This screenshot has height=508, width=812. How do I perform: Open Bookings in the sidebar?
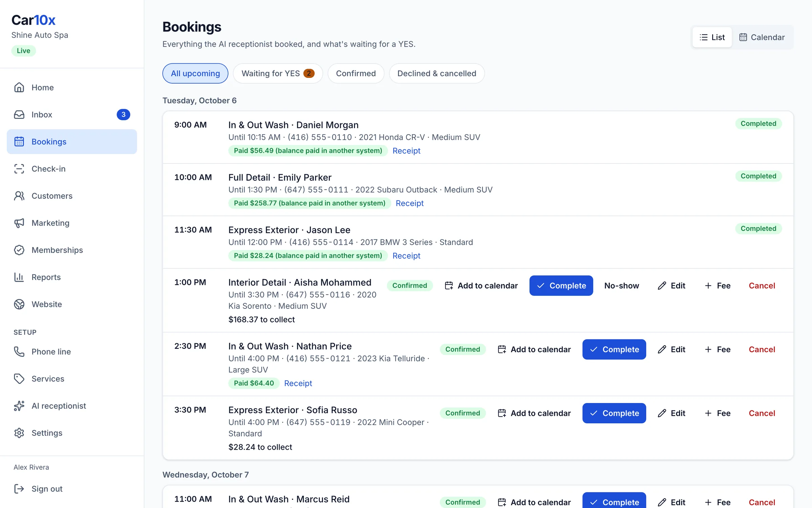72,142
